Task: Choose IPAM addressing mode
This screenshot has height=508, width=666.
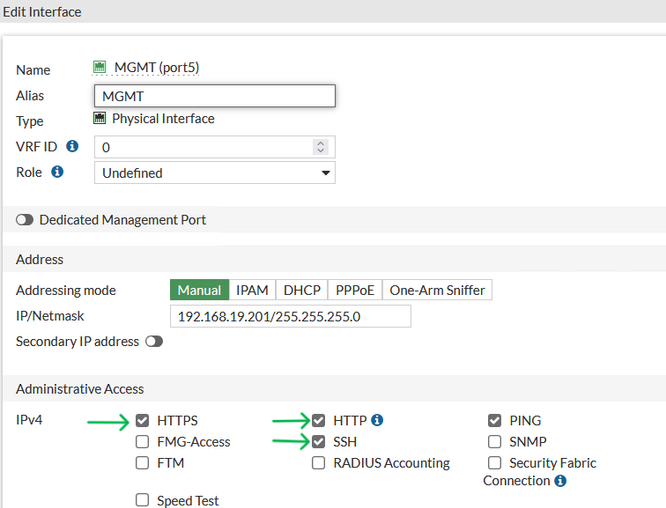Action: coord(252,290)
